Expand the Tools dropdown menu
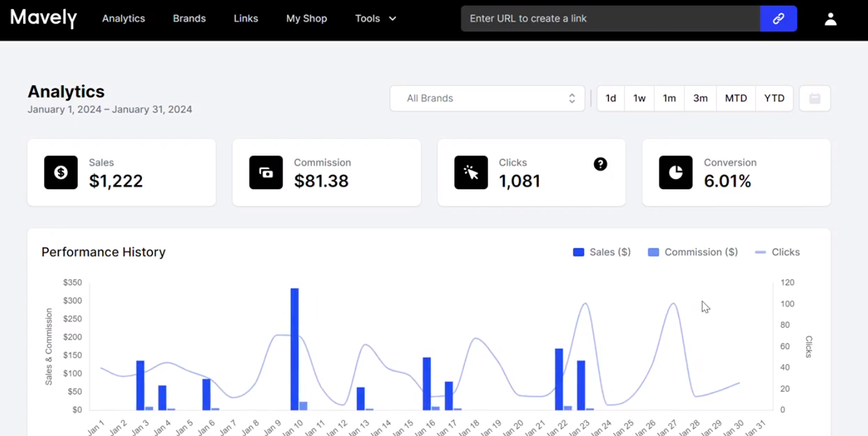 pos(376,18)
